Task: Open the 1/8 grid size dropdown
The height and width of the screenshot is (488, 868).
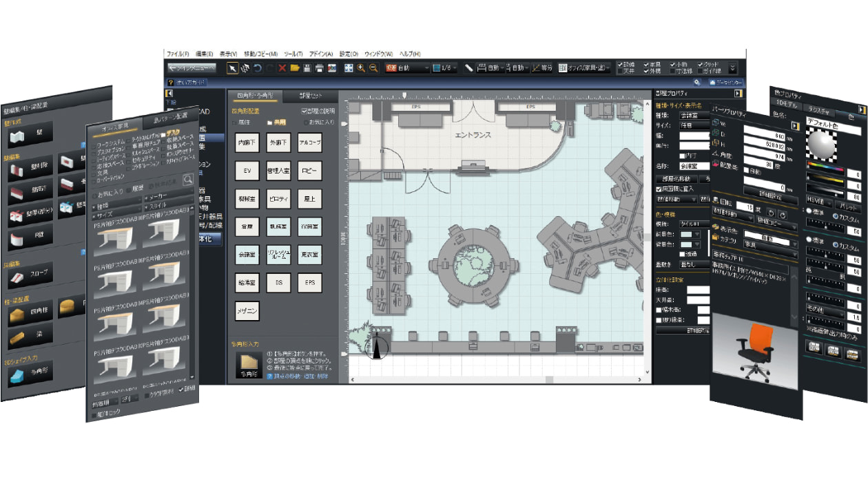Action: point(446,68)
